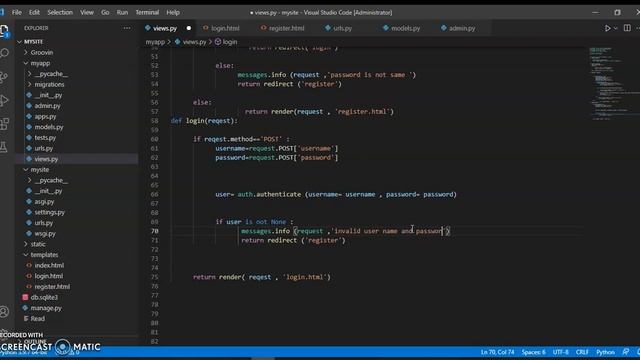Open the Go menu

[x=105, y=12]
